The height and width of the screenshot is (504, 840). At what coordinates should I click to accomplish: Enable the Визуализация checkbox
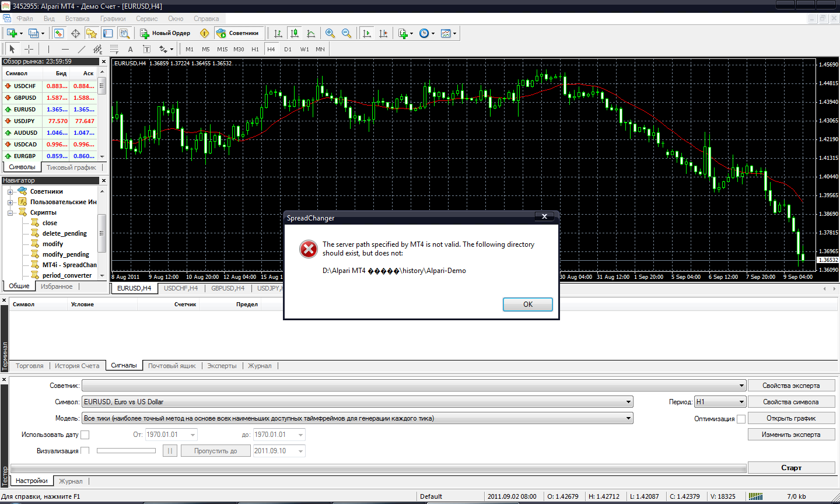pos(85,451)
